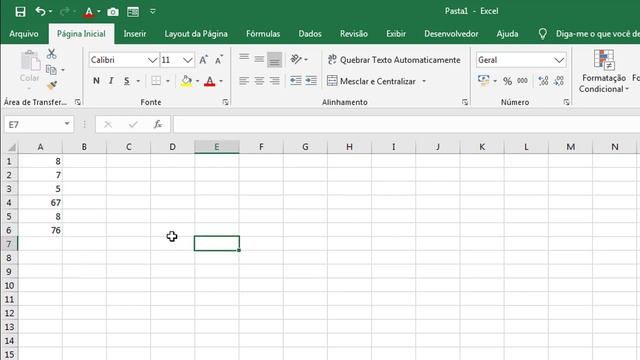Open the camera tool in quick access
Screen dimensions: 640x360
tap(113, 12)
